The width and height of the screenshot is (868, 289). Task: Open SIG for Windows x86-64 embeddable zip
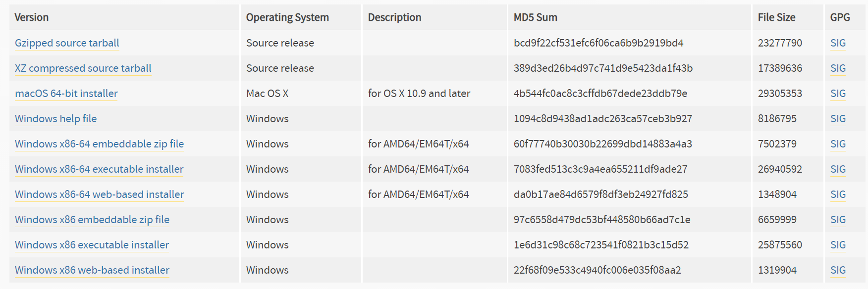[x=838, y=144]
